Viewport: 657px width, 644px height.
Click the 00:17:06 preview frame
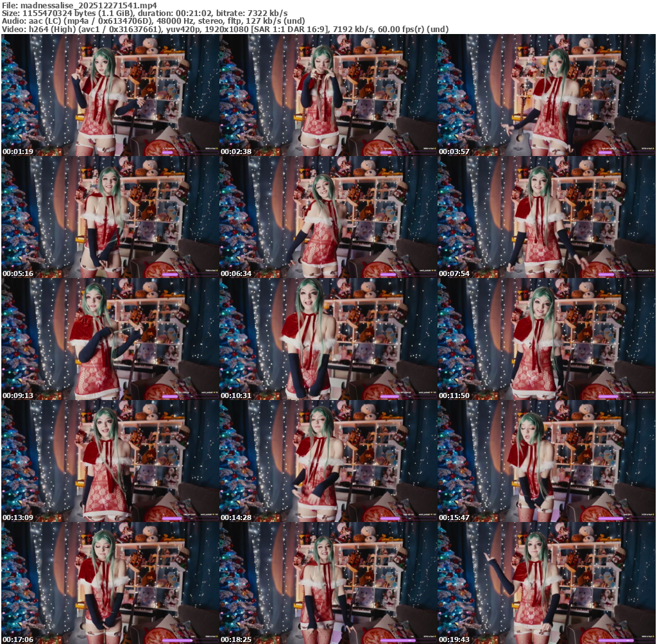tap(110, 583)
